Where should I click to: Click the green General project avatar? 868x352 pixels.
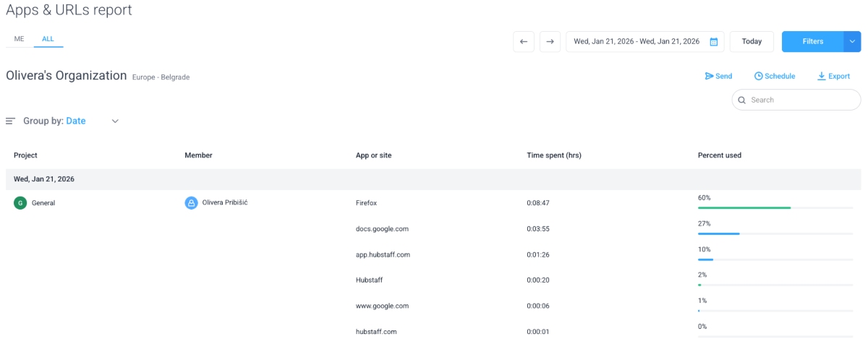[20, 203]
